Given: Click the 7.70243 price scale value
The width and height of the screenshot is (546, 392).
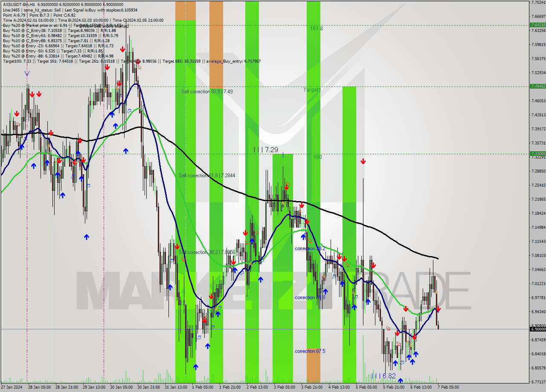Looking at the screenshot, I should [538, 2].
